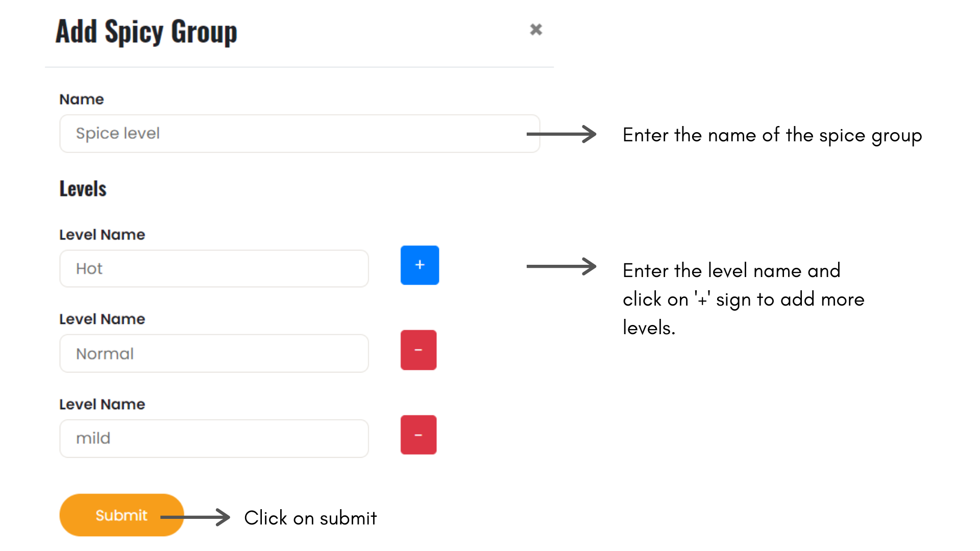Click the arrow pointing from the Name field
Image resolution: width=980 pixels, height=551 pixels.
click(x=561, y=134)
